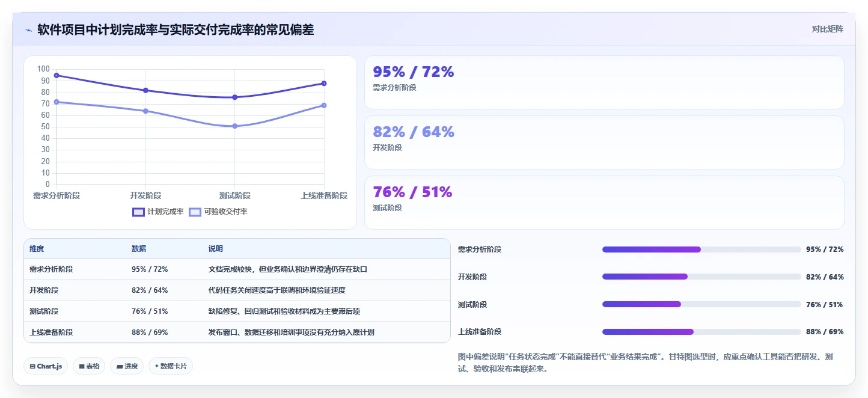The image size is (868, 398).
Task: Click the 76% / 51% data card value
Action: click(x=412, y=192)
